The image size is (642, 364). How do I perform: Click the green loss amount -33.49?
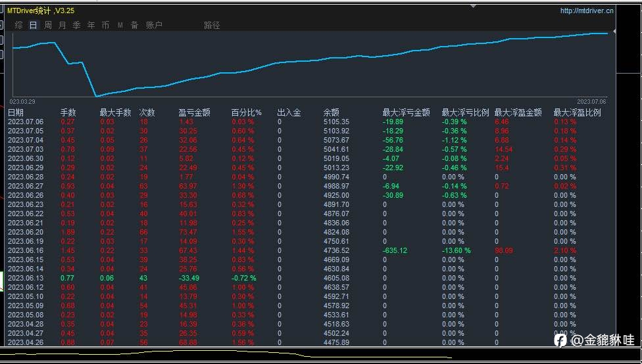(x=189, y=278)
